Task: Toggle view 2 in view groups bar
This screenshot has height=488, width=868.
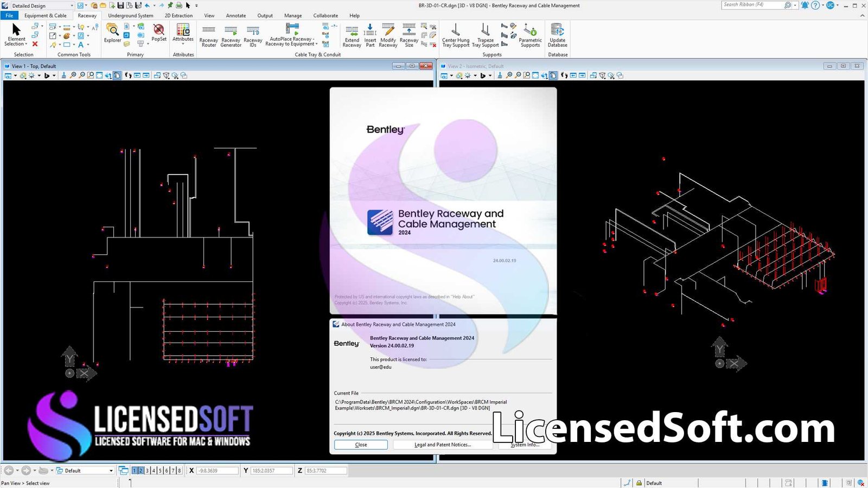Action: (x=141, y=471)
